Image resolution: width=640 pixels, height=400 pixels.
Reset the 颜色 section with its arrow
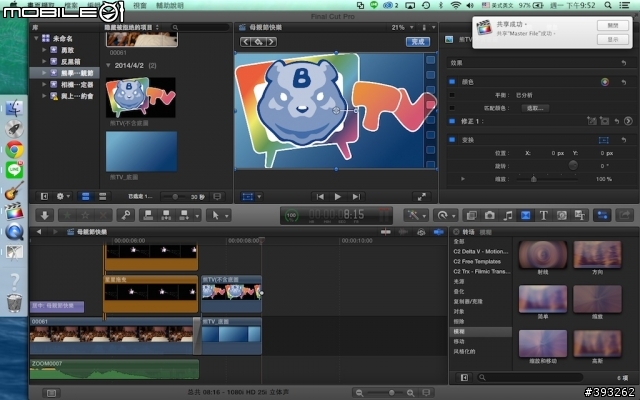[624, 82]
